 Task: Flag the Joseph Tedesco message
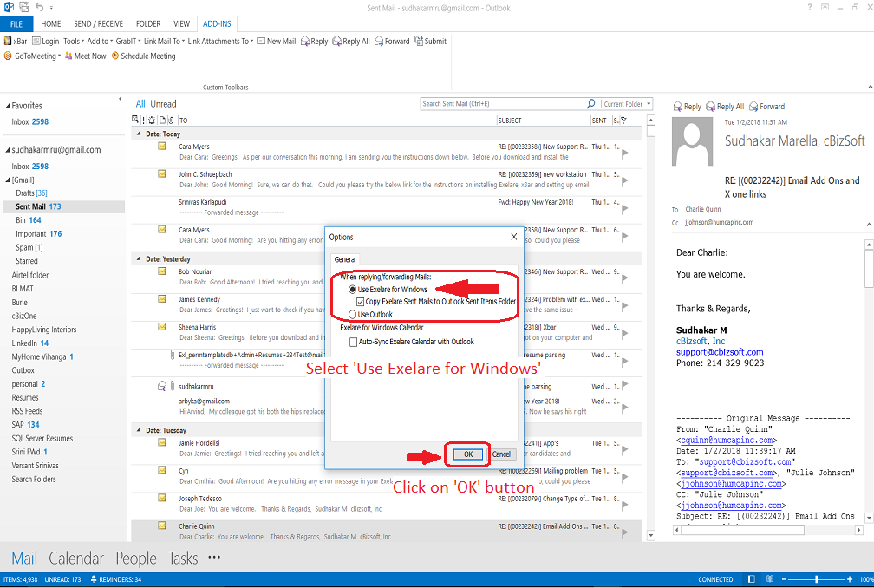(x=625, y=506)
